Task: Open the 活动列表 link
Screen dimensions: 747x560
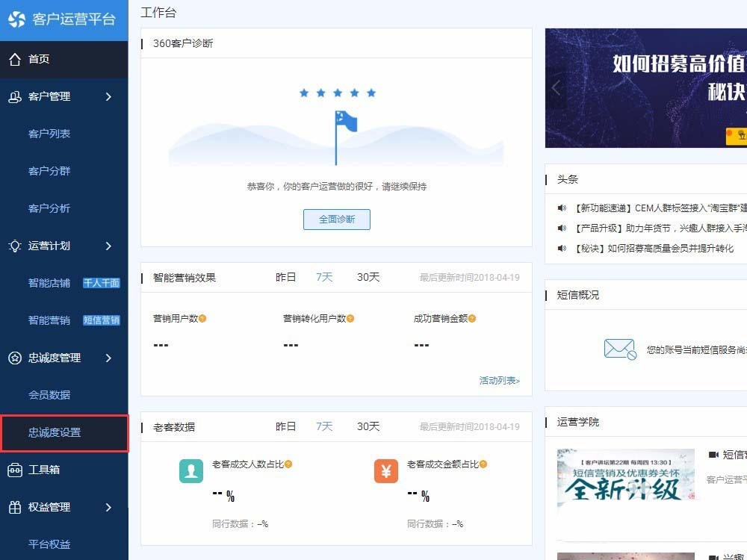Action: point(499,381)
